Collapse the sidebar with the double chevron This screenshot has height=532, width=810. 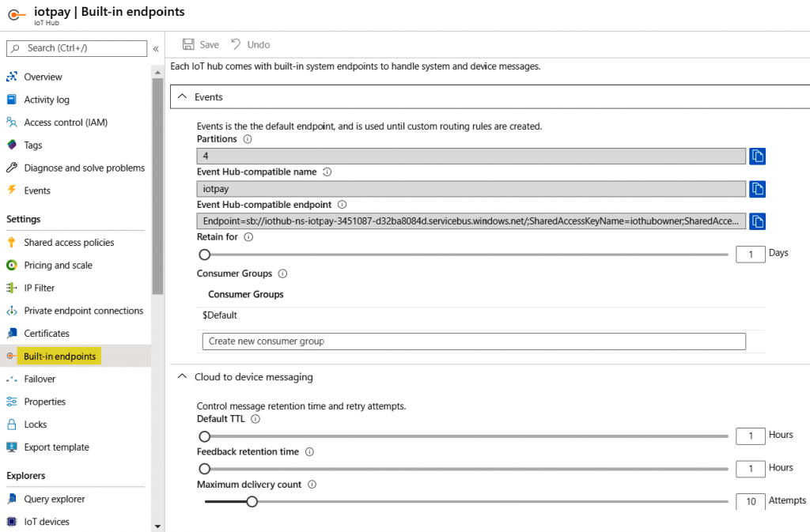coord(156,48)
